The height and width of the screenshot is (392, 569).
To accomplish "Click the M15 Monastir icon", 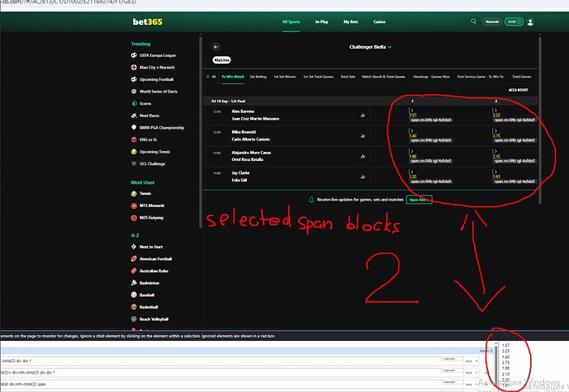I will [134, 205].
